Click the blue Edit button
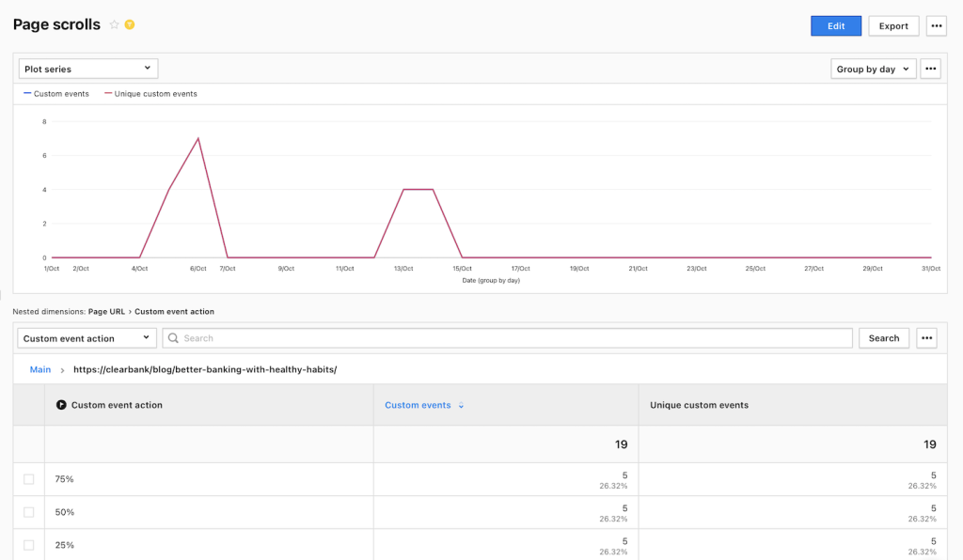The image size is (963, 560). [835, 25]
